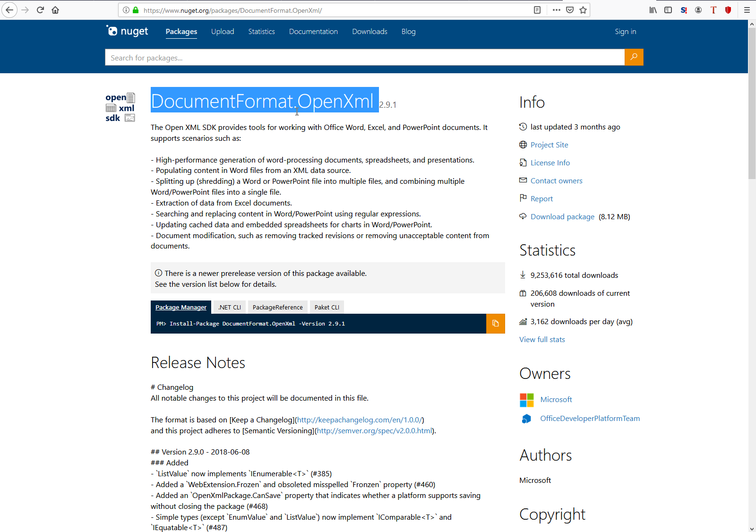Open the browser home page
The height and width of the screenshot is (532, 756).
pyautogui.click(x=55, y=10)
